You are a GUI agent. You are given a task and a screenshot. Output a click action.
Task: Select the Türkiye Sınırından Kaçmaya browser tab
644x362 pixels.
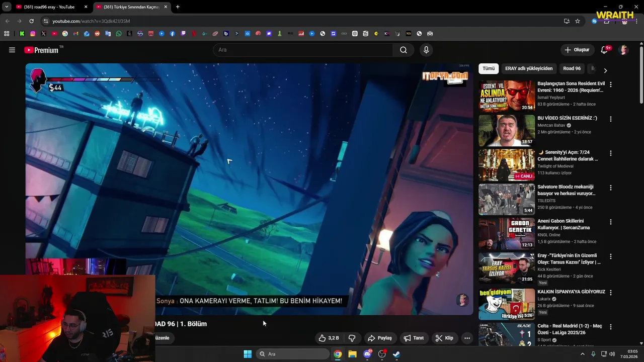132,7
